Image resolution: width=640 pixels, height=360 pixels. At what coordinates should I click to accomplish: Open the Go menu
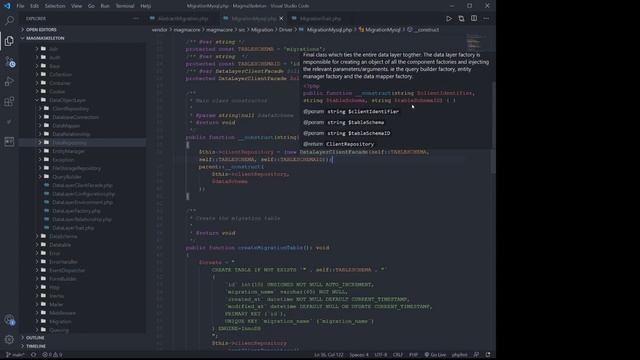(91, 6)
